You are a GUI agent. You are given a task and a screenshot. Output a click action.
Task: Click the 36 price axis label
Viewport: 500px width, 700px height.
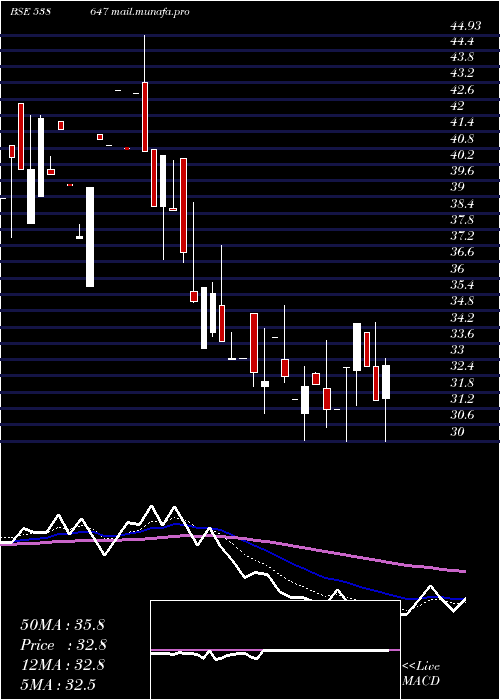point(457,269)
